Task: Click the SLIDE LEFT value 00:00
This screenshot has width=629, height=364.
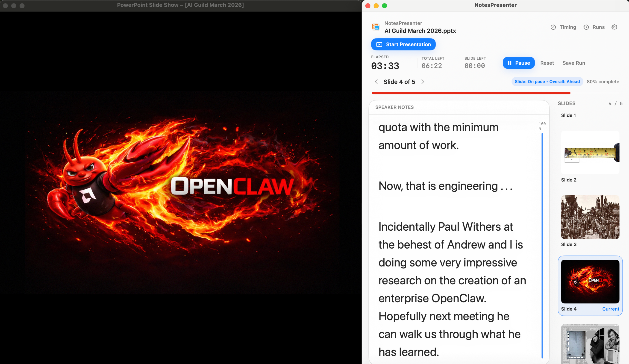Action: click(x=474, y=66)
